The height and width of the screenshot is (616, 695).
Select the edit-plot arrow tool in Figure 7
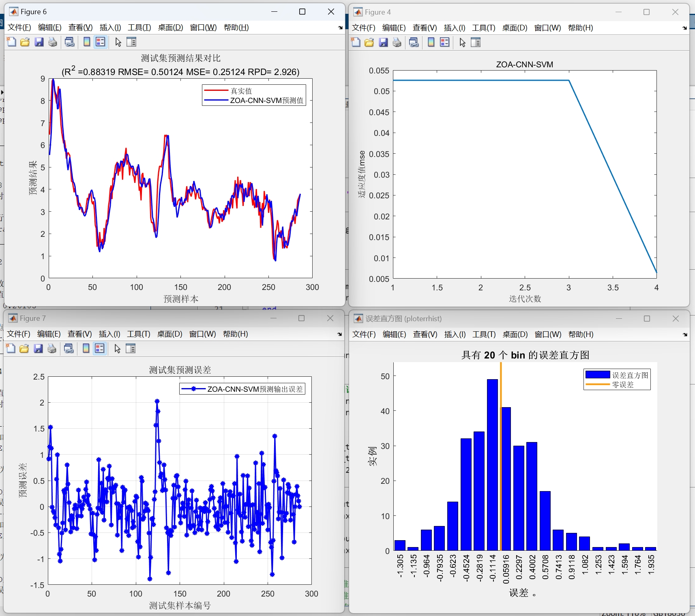(117, 348)
